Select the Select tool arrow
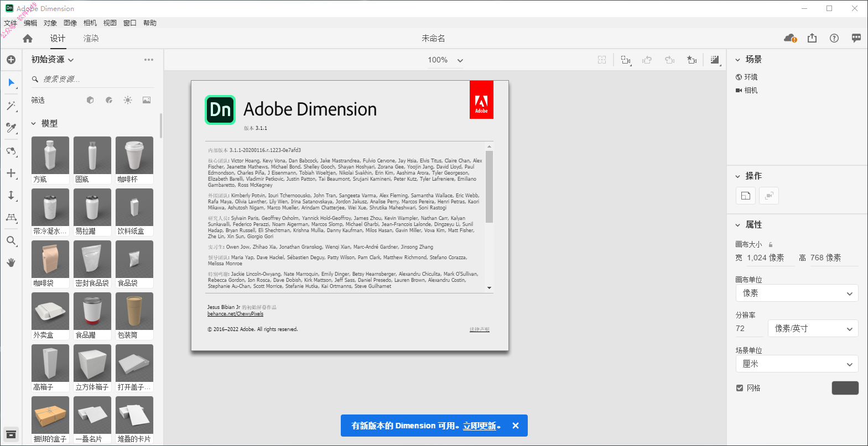Image resolution: width=868 pixels, height=446 pixels. point(11,83)
